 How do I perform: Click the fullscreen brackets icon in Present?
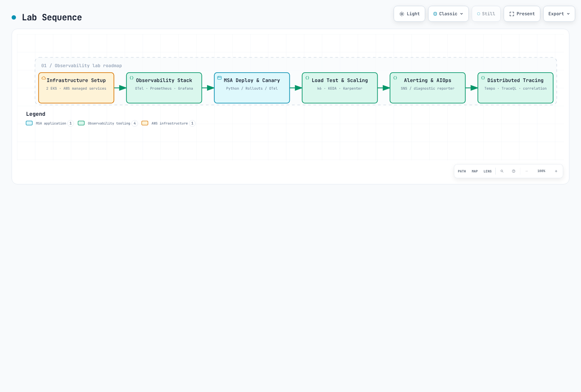point(512,14)
